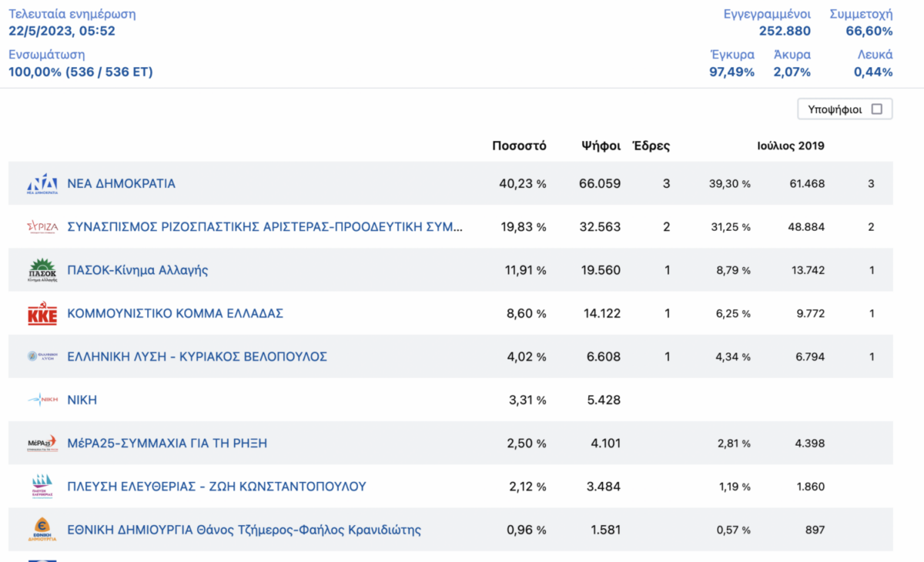
Task: Click the Nea Dimokratia party logo
Action: (x=42, y=184)
